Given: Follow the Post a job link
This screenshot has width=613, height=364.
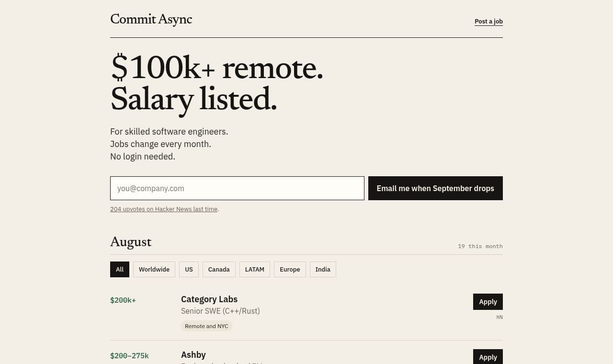Looking at the screenshot, I should (488, 22).
